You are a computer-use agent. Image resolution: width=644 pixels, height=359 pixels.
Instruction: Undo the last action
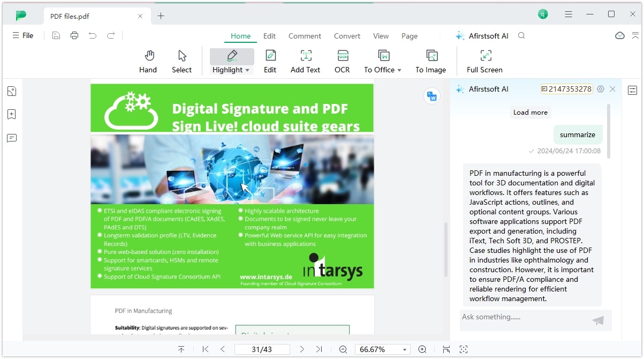(x=93, y=35)
